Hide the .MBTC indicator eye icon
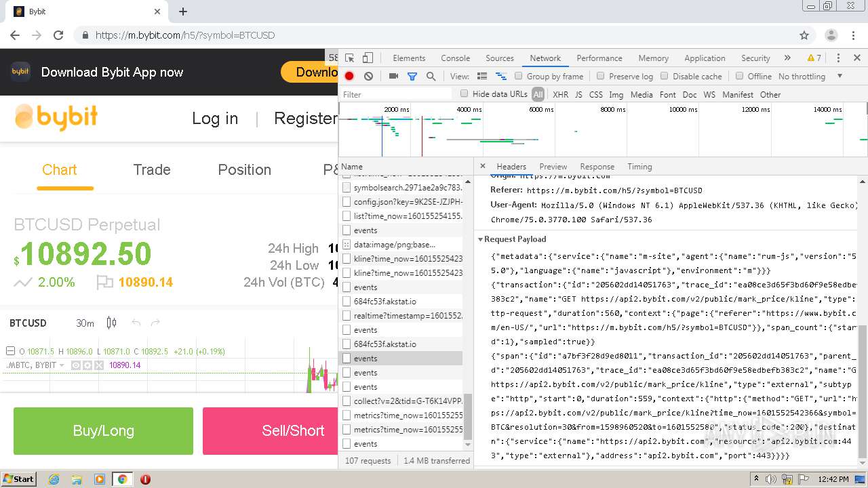The image size is (868, 488). pyautogui.click(x=76, y=365)
